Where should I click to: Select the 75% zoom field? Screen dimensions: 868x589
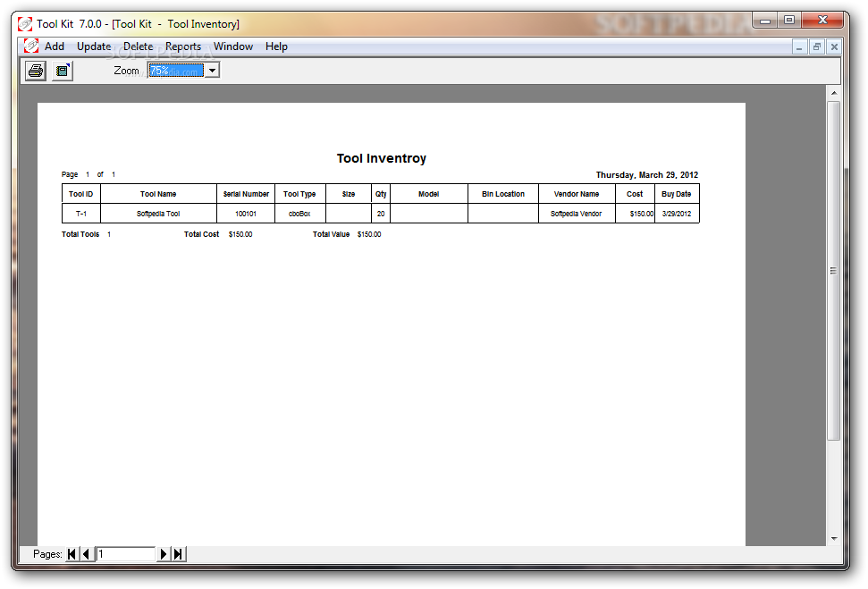pyautogui.click(x=176, y=71)
